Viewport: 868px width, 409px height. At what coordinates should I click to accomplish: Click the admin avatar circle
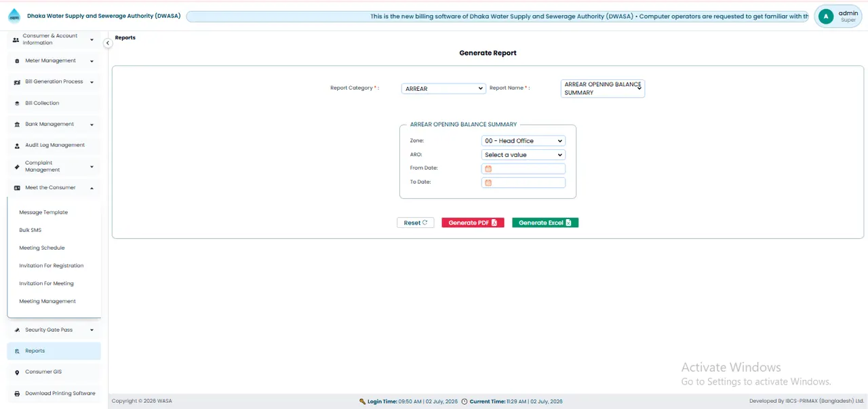pyautogui.click(x=825, y=16)
